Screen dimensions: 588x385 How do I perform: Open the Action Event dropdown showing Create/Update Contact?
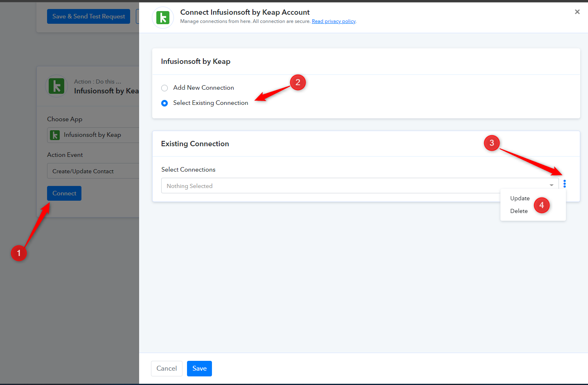coord(93,171)
